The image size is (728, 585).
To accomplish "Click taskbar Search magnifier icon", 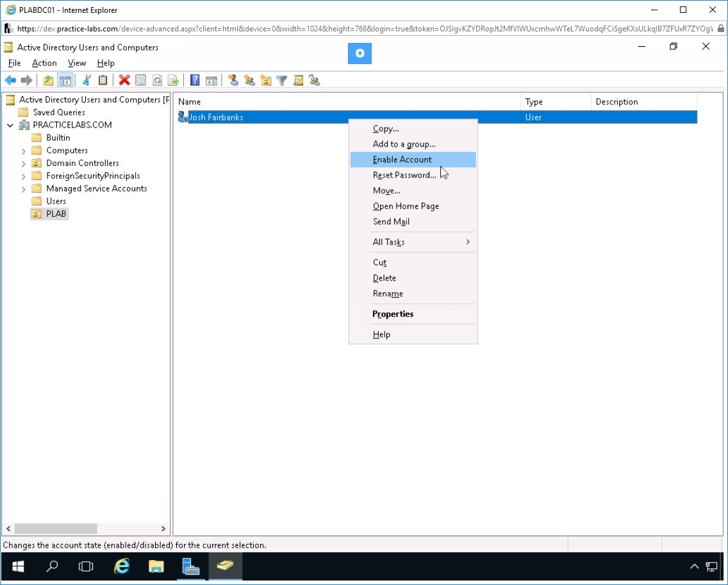I will click(52, 566).
